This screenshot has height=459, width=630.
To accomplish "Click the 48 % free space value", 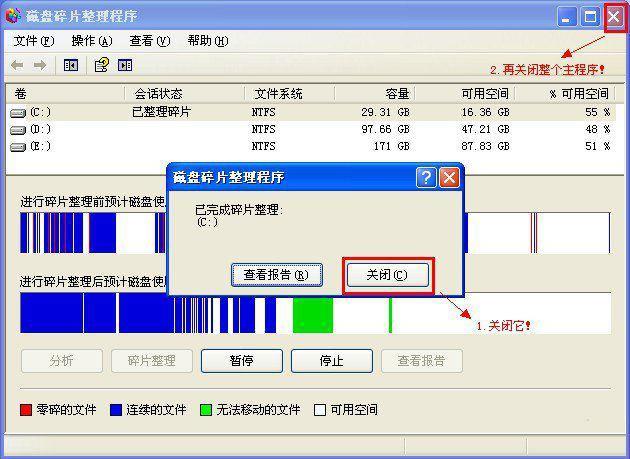I will [597, 129].
